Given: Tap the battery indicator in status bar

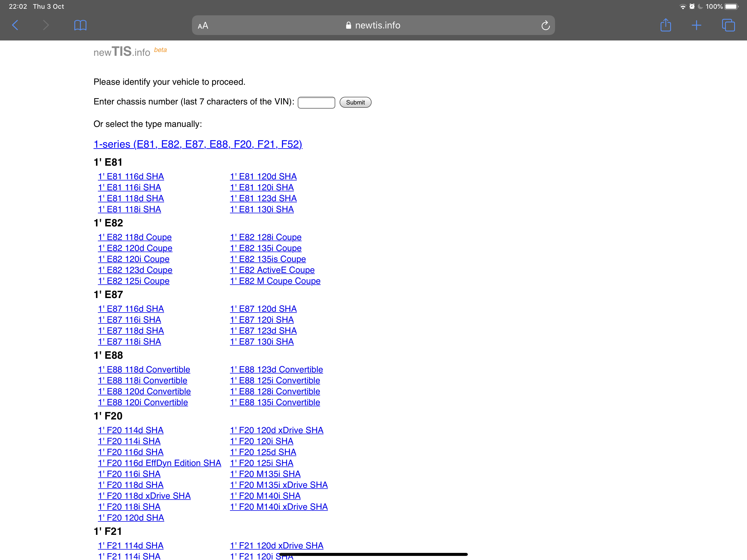Looking at the screenshot, I should 731,6.
